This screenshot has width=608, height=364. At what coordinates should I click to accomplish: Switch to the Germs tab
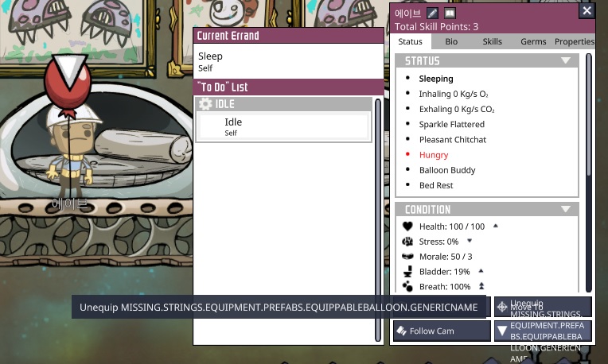click(533, 41)
